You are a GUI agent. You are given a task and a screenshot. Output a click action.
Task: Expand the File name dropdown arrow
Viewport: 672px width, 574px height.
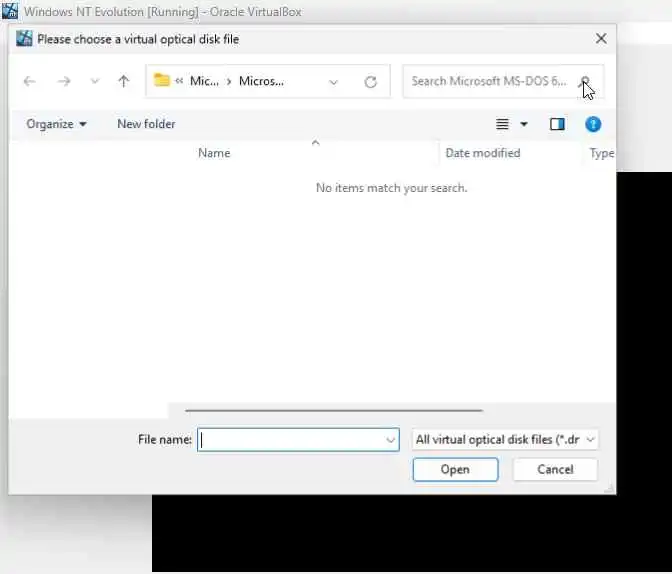(x=390, y=440)
